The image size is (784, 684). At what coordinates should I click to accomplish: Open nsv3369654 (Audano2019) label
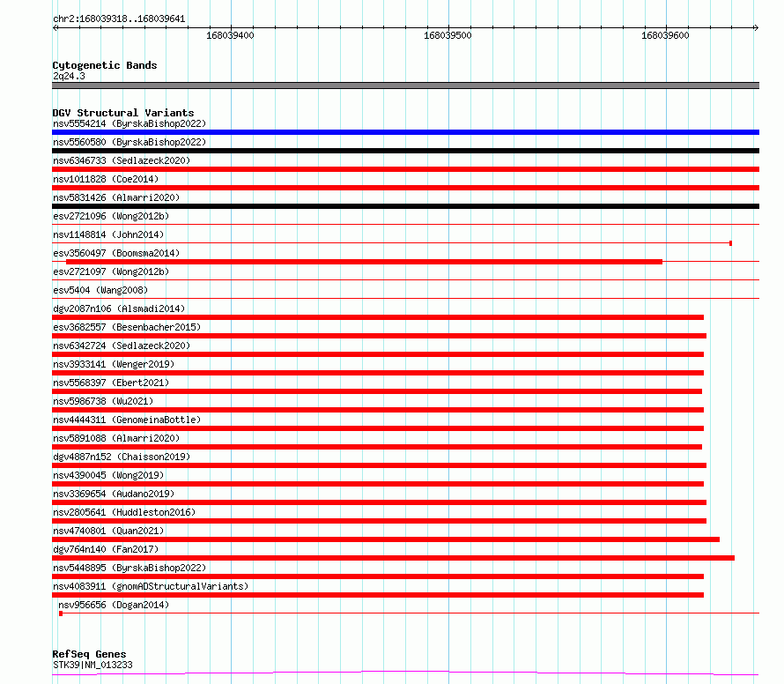114,494
